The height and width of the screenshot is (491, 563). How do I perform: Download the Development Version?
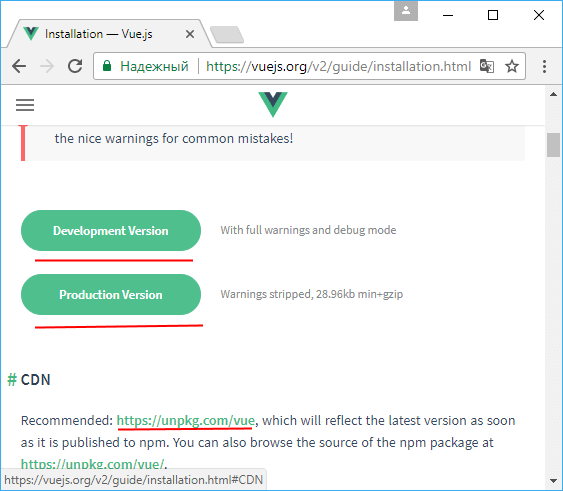[x=111, y=231]
